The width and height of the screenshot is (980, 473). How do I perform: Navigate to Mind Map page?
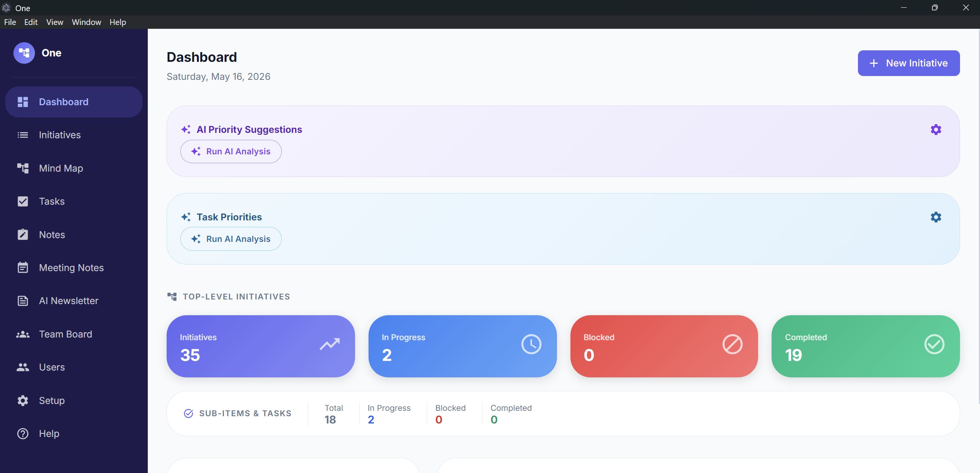(x=74, y=168)
